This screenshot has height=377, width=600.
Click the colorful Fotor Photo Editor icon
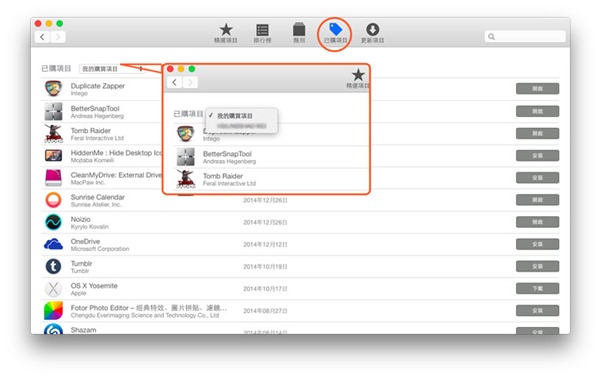coord(53,310)
